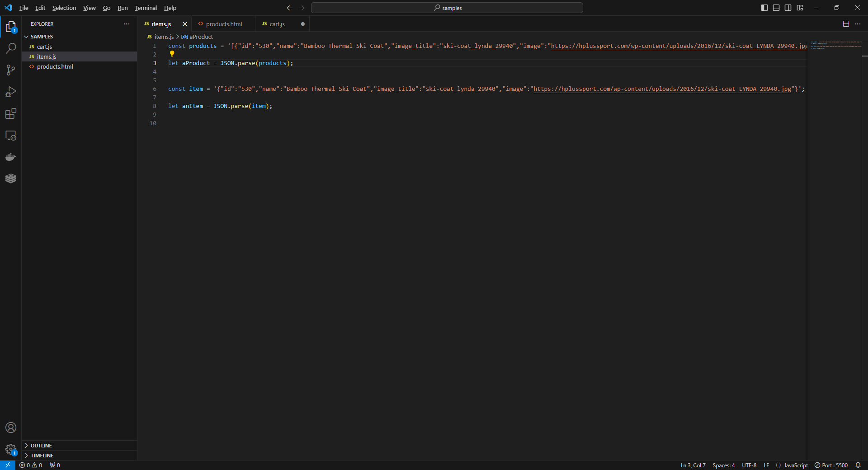
Task: Go to line via Ln 3, Col 7
Action: point(693,465)
